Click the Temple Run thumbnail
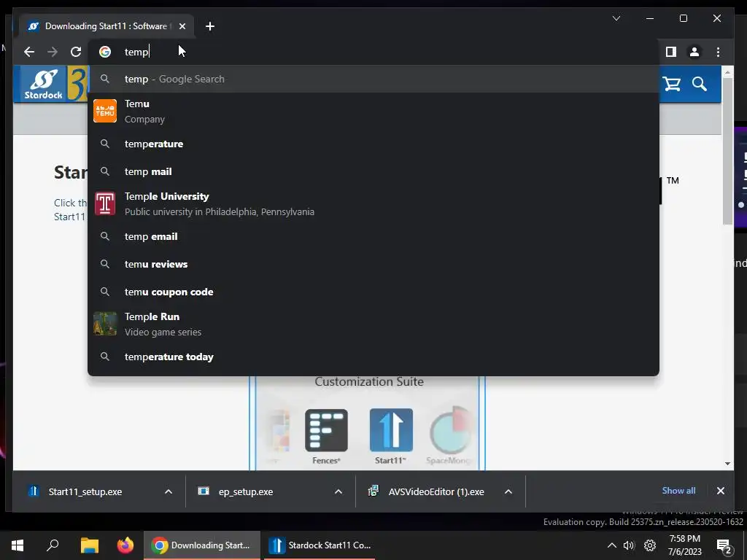 tap(105, 324)
